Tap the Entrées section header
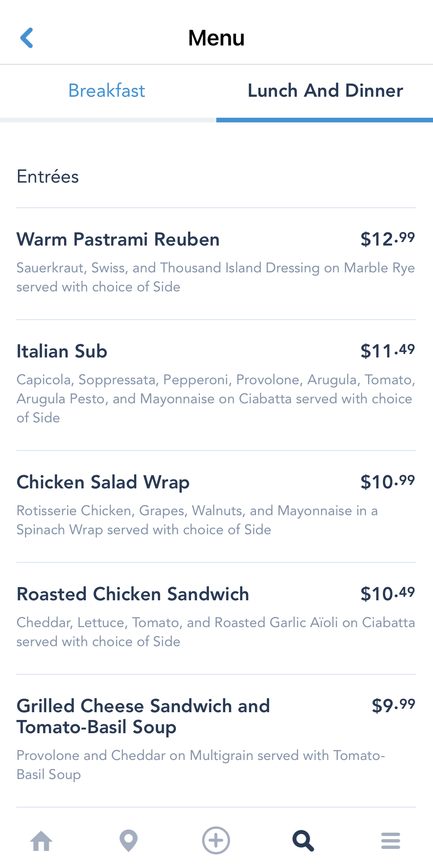Viewport: 433px width, 868px height. click(48, 177)
